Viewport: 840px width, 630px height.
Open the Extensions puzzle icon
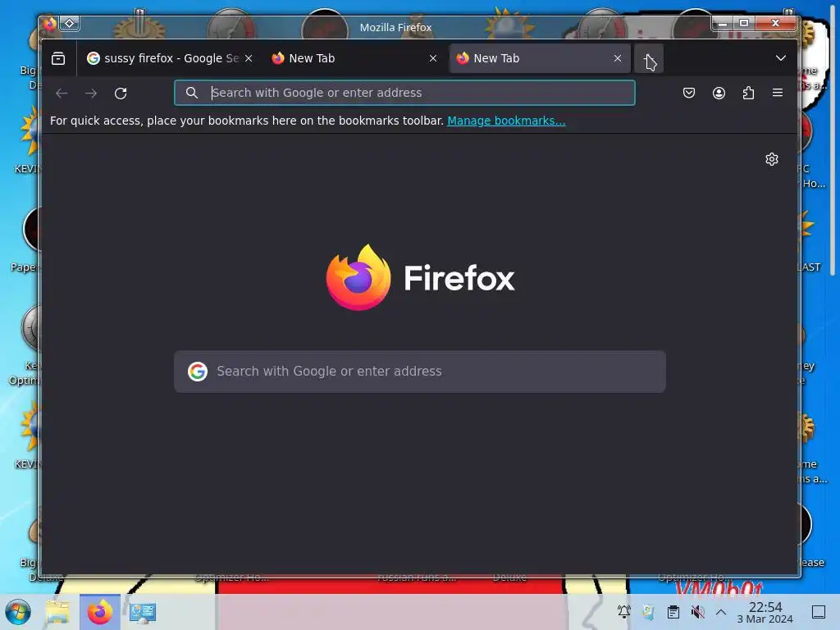coord(748,93)
